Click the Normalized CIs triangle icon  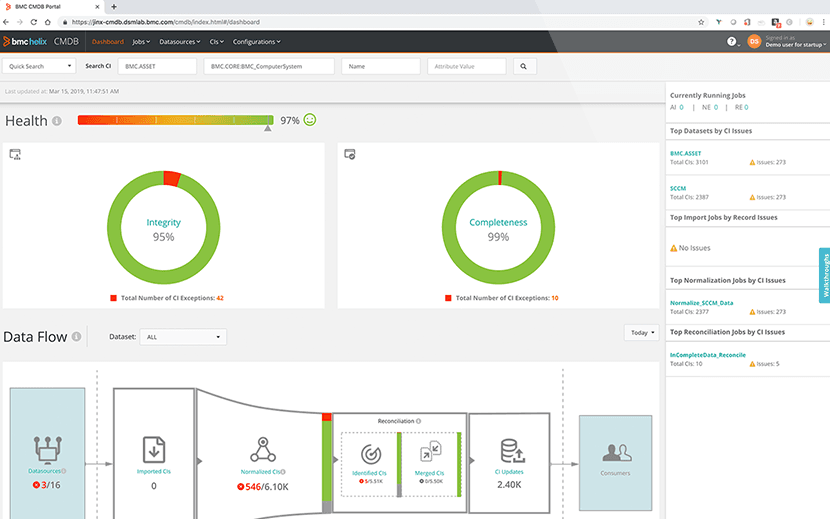[263, 450]
